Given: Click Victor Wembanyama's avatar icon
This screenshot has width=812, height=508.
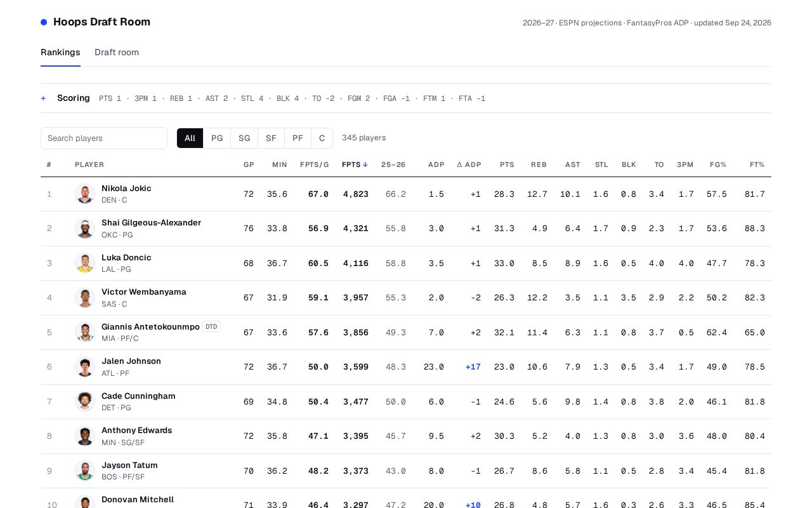Looking at the screenshot, I should coord(85,298).
